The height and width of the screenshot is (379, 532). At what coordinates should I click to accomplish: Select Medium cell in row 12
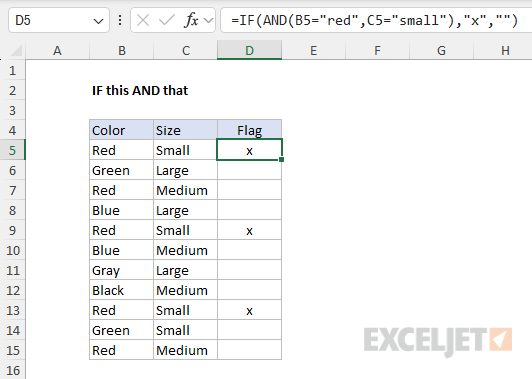[x=186, y=290]
